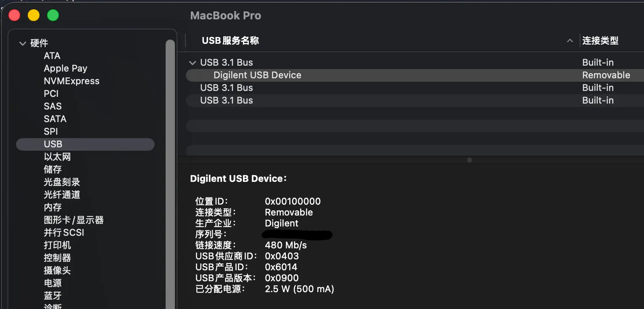Collapse the first USB 3.1 Bus
The image size is (644, 309).
click(193, 63)
